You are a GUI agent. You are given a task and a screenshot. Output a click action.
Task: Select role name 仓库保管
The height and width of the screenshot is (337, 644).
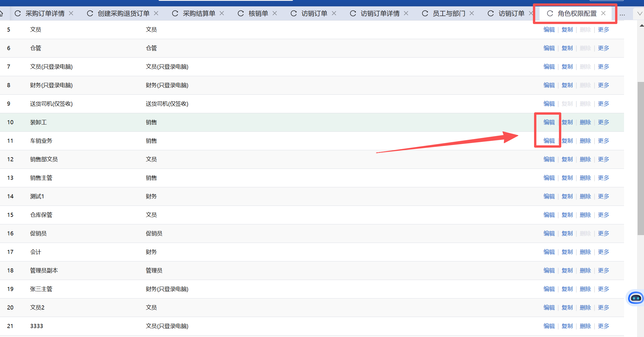click(41, 215)
